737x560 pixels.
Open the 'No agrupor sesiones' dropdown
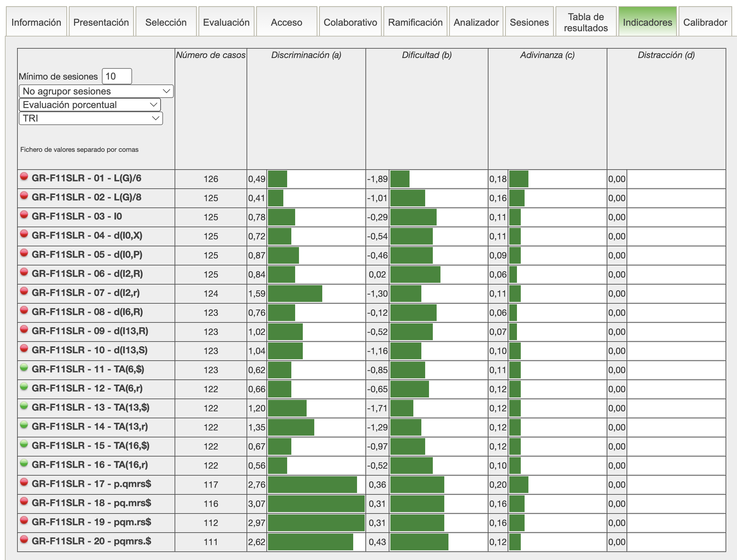[96, 91]
